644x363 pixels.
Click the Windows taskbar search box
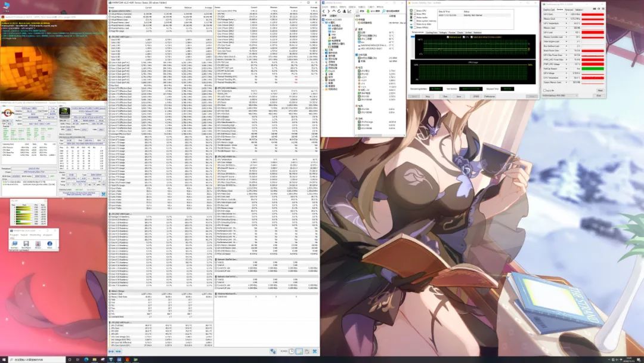pos(36,359)
